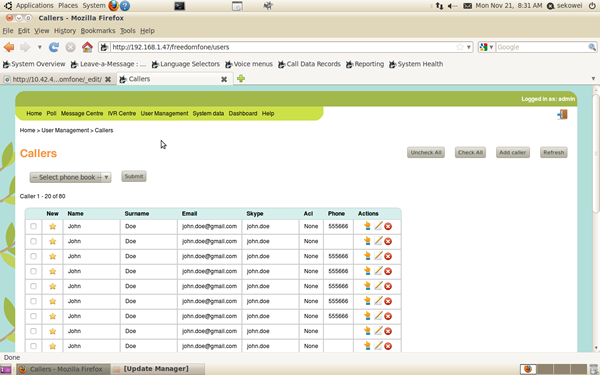600x375 pixels.
Task: Follow the Home breadcrumb link
Action: 27,130
